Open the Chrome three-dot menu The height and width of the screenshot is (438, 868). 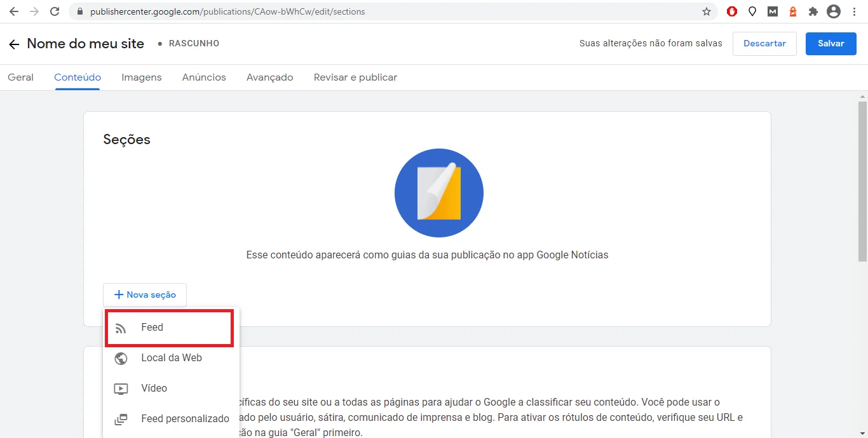point(854,11)
